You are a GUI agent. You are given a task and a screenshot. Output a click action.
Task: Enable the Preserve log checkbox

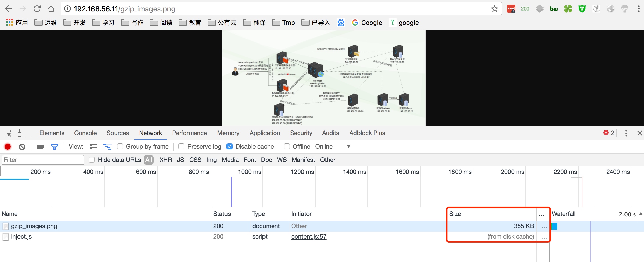point(181,147)
